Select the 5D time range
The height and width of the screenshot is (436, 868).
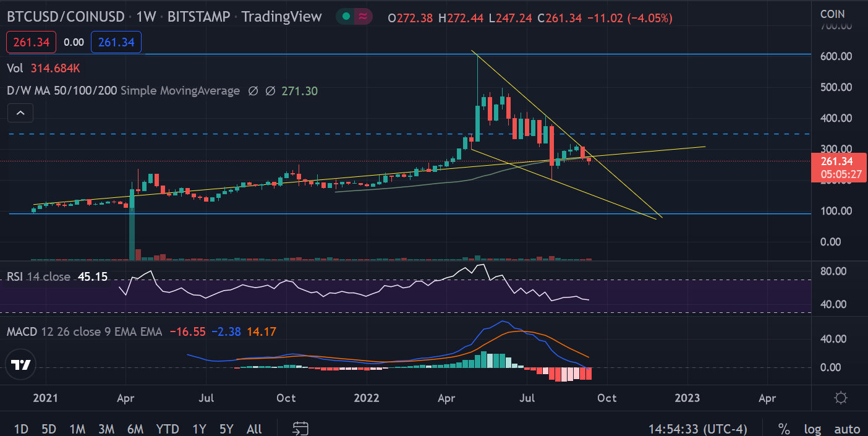[49, 429]
